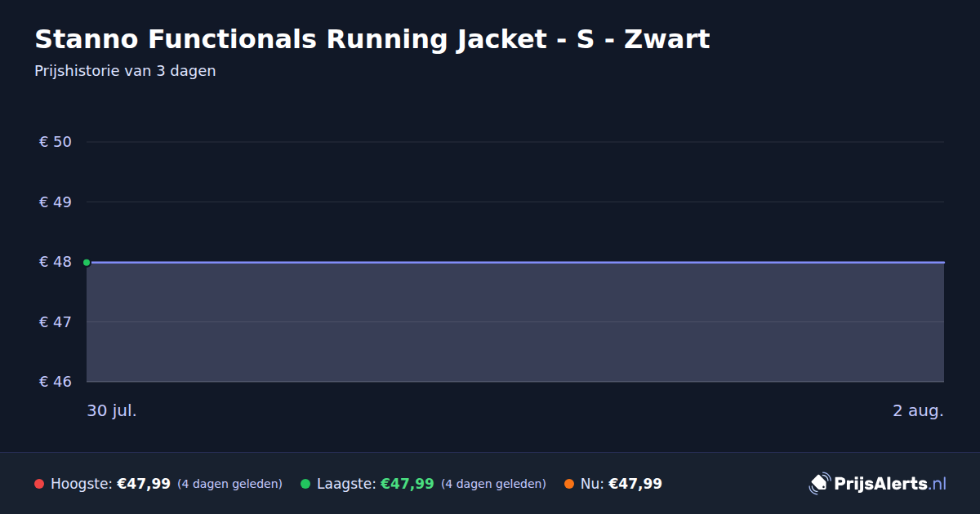Click the 2 aug. date label
Image resolution: width=980 pixels, height=514 pixels.
918,410
